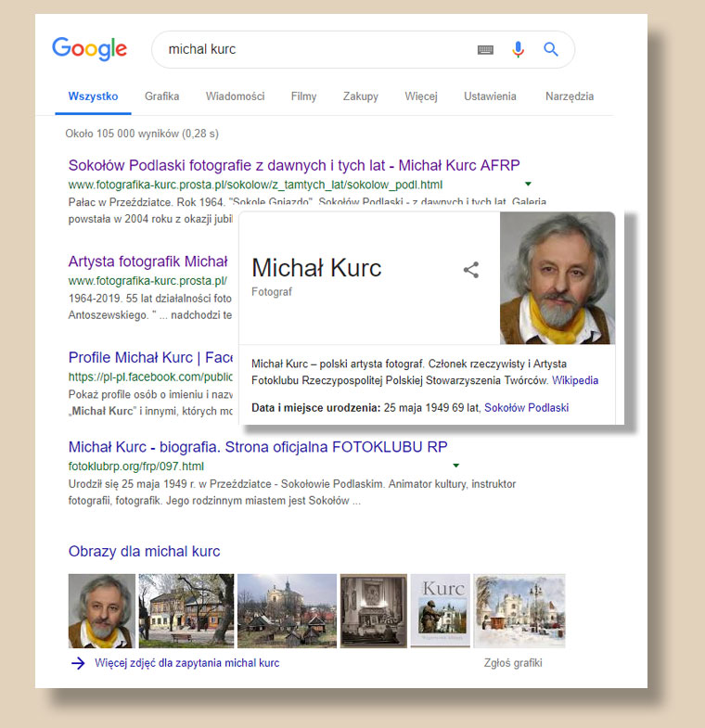This screenshot has height=728, width=705.
Task: Expand dropdown arrow next to fotografika-kurc URL
Action: tap(528, 184)
